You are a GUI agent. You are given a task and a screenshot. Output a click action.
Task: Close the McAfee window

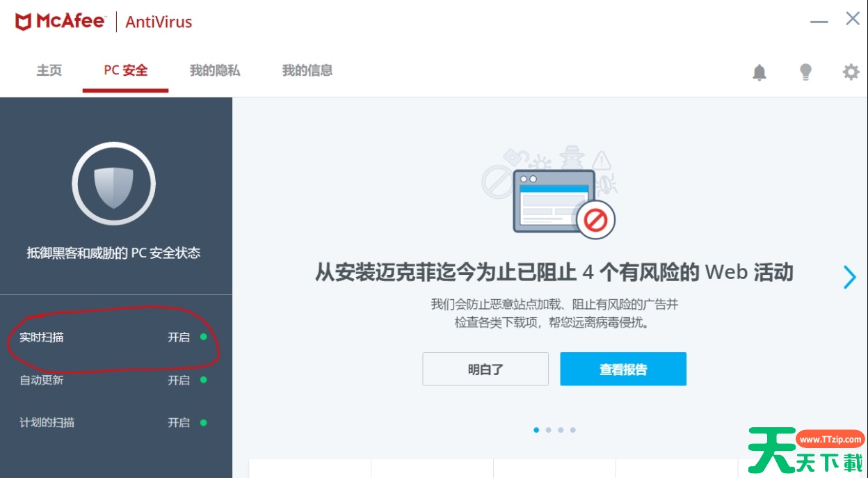pos(853,19)
